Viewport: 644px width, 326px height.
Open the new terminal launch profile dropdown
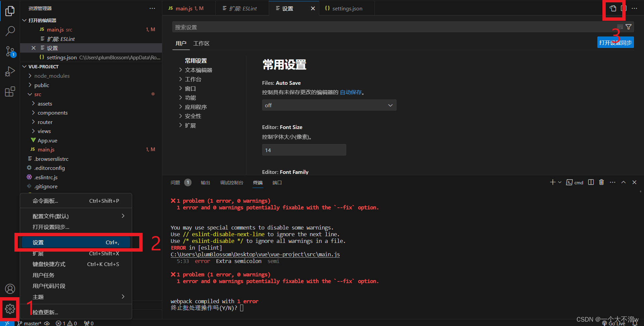coord(559,182)
